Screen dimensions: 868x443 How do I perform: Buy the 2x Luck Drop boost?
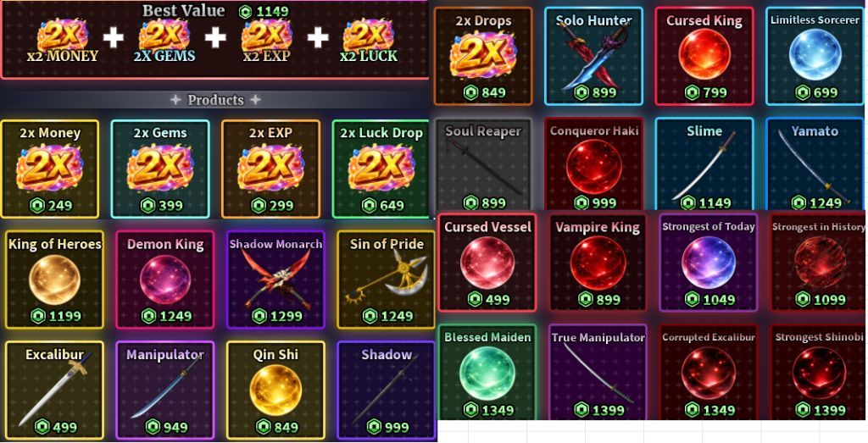coord(381,169)
